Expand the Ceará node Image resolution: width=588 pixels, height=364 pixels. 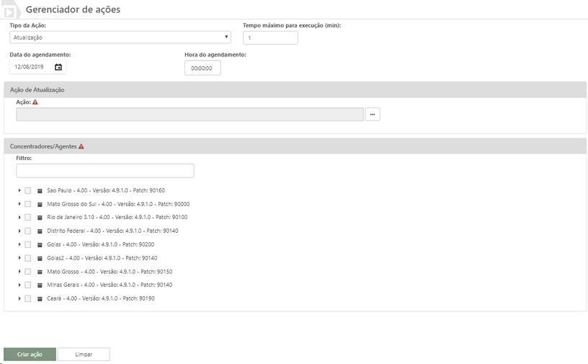click(x=19, y=298)
